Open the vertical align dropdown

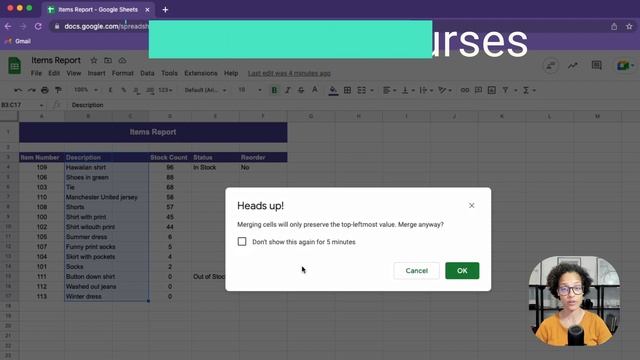click(x=408, y=90)
